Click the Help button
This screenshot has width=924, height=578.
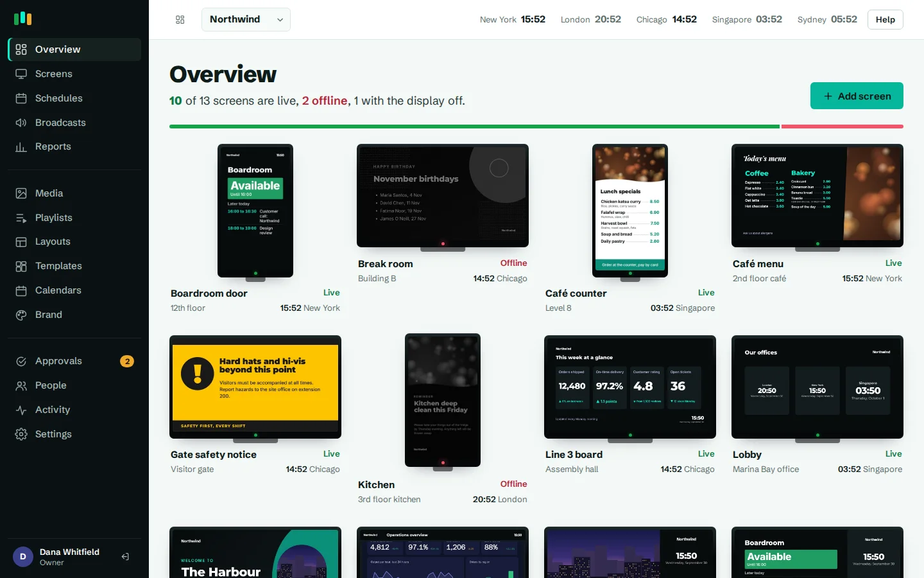[886, 19]
